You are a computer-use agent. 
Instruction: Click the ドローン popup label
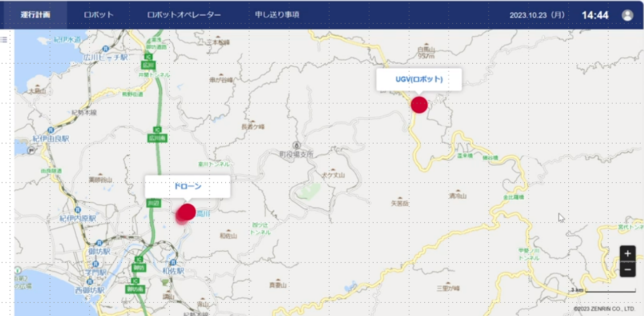point(187,186)
